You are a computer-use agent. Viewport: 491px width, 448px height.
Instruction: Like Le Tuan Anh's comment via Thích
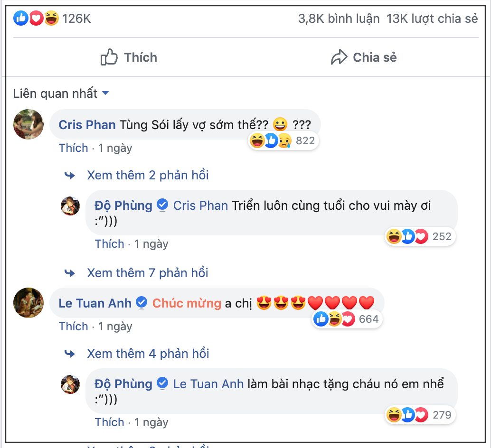74,327
